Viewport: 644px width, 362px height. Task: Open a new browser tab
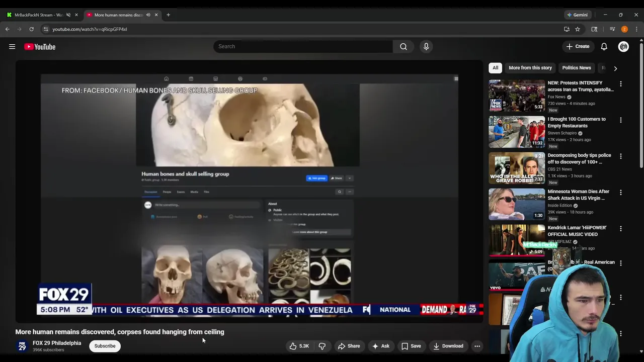coord(168,15)
